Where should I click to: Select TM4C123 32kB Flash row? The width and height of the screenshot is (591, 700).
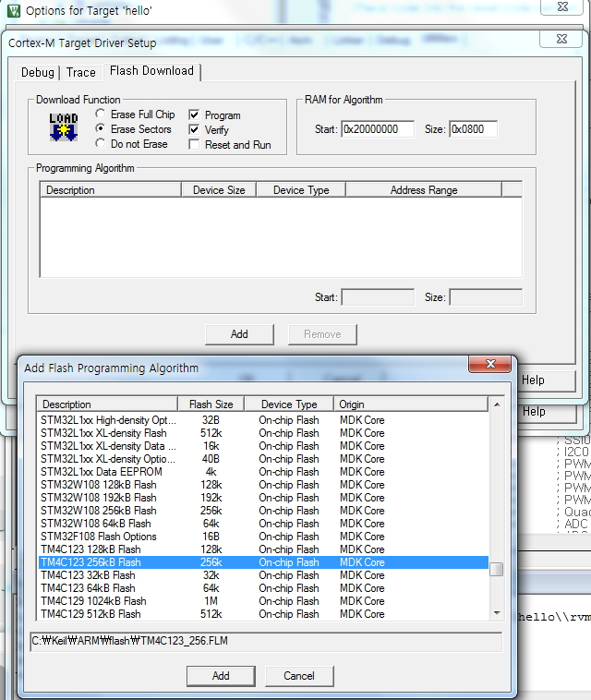[263, 575]
